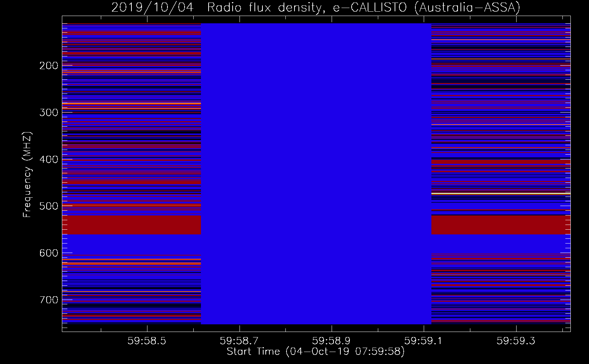Click the 700 frequency tick label
Viewport: 589px width, 364px height.
(49, 300)
